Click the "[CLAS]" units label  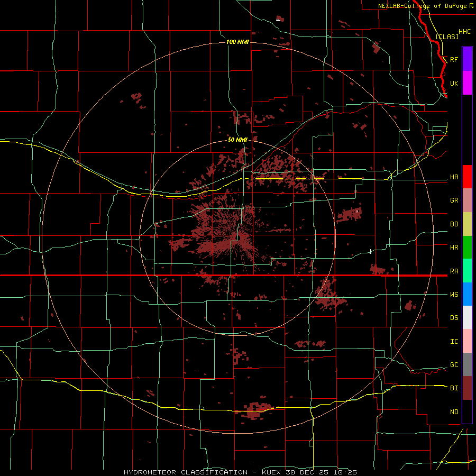447,36
